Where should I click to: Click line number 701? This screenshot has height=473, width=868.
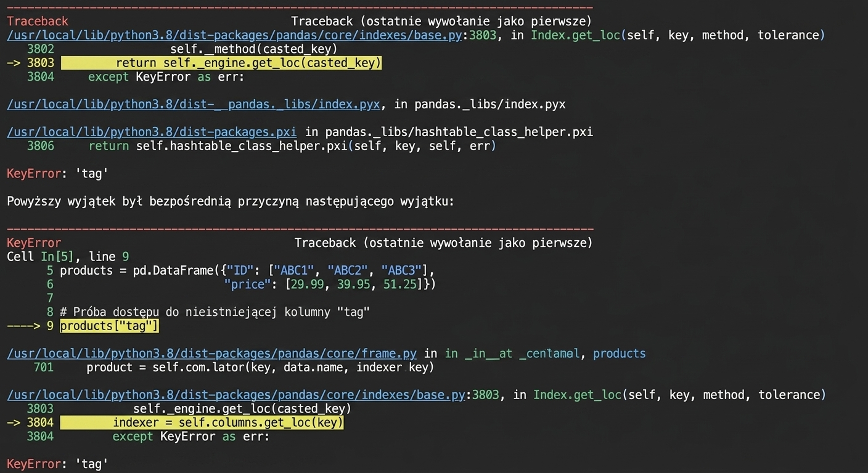pos(44,367)
